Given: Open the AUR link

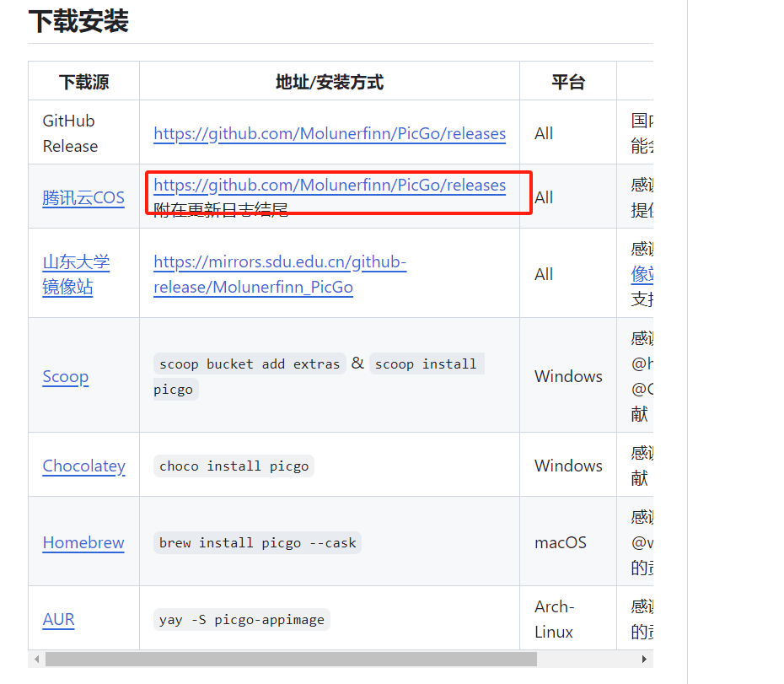Looking at the screenshot, I should pos(58,619).
